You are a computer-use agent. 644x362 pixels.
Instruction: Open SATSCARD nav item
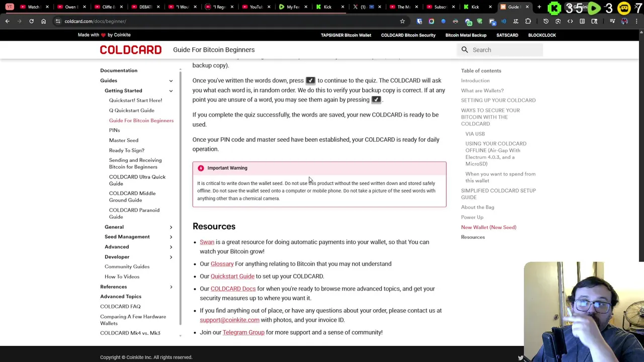507,35
